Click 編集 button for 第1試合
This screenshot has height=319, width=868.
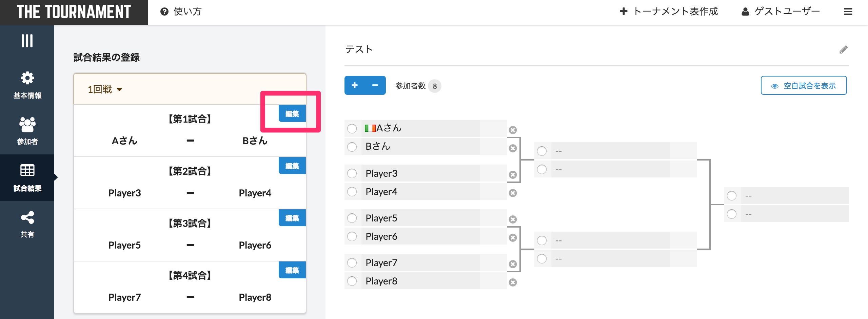coord(292,114)
